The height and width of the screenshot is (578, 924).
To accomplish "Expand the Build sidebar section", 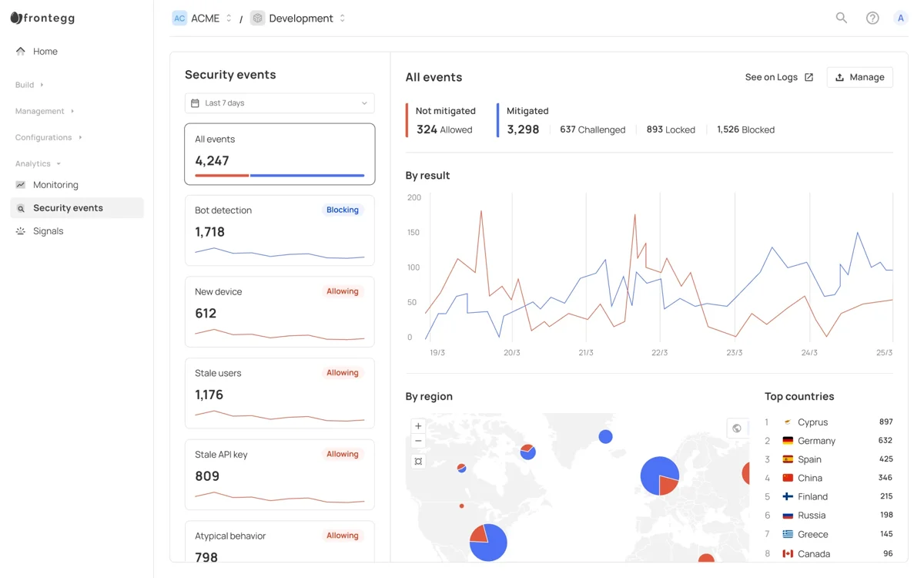I will click(x=30, y=85).
